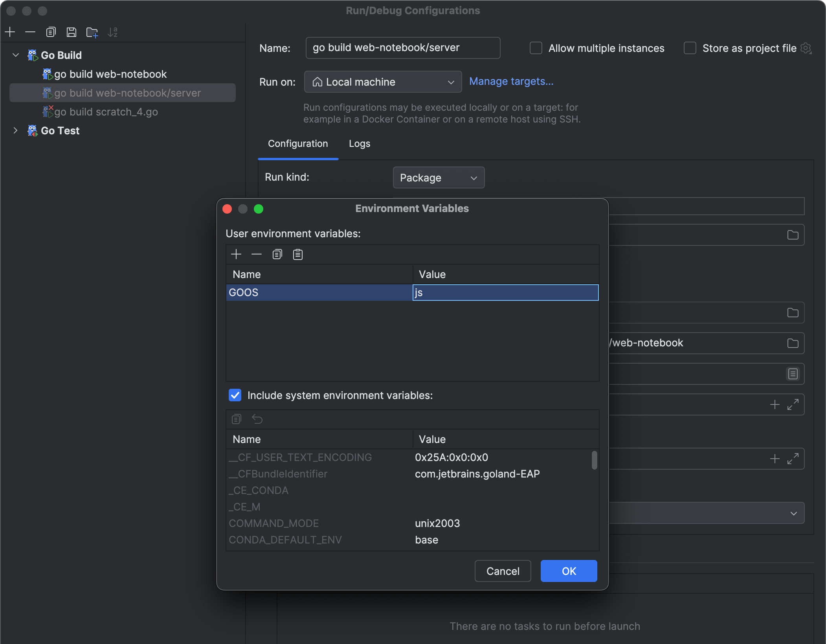The height and width of the screenshot is (644, 826).
Task: Enable Allow multiple instances
Action: tap(535, 48)
